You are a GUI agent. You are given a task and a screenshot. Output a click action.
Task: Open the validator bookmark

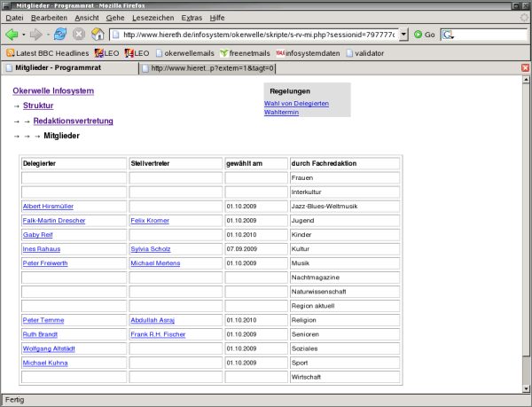tap(365, 53)
